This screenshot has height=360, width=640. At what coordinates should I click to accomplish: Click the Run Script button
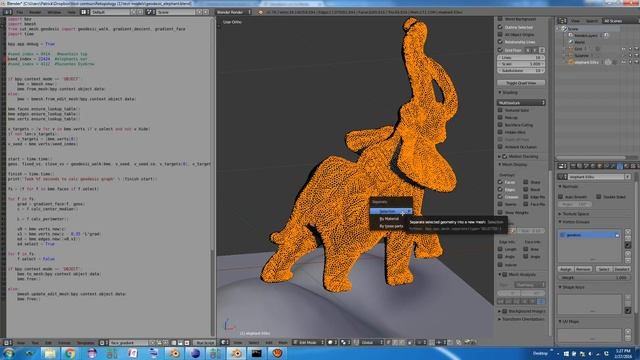point(204,342)
